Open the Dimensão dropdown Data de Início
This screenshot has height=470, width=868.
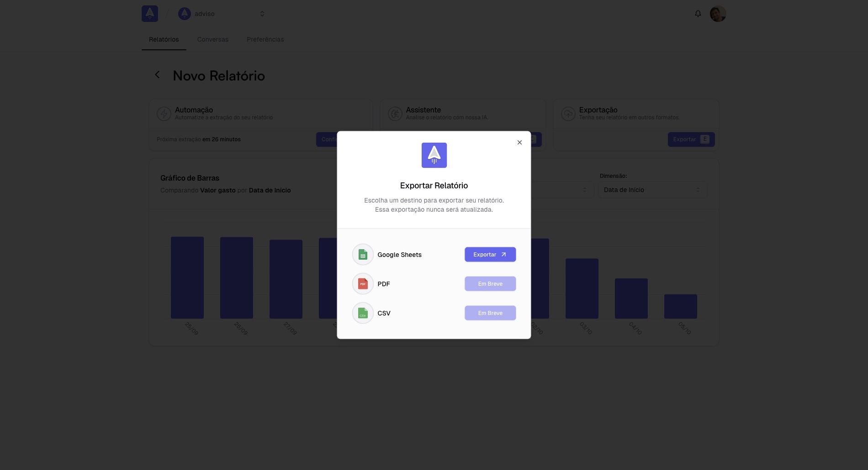click(652, 190)
